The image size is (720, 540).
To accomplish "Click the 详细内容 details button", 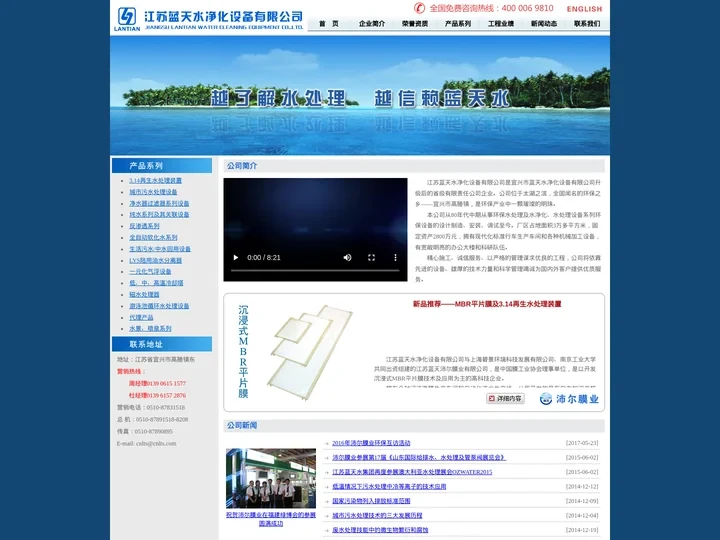I will 505,399.
